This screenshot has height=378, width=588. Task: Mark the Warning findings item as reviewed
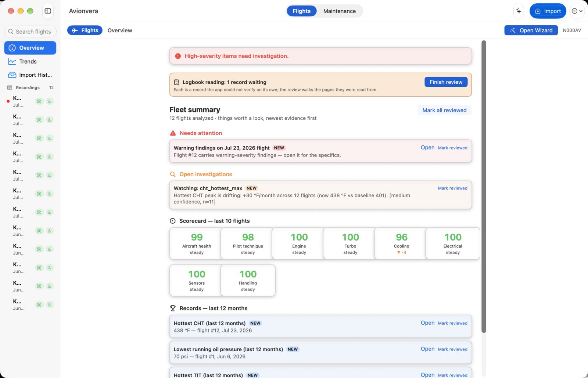[453, 148]
